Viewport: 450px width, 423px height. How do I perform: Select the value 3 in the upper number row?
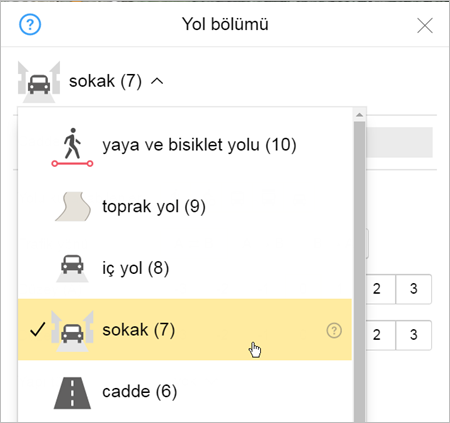click(414, 289)
